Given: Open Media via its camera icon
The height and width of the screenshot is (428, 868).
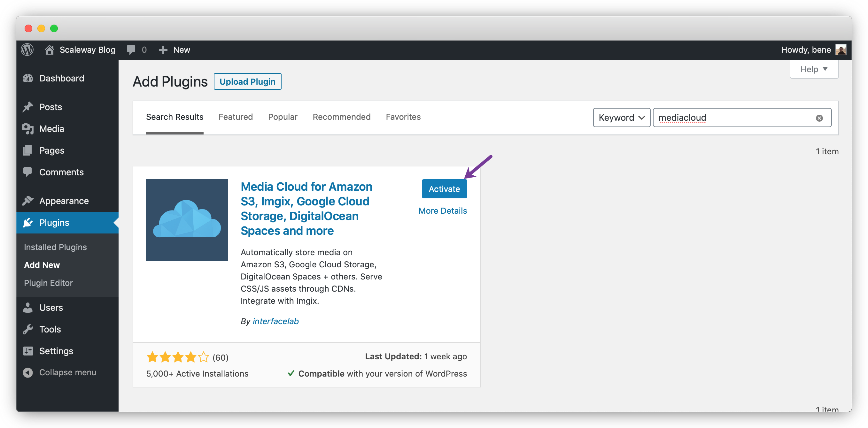Looking at the screenshot, I should point(28,129).
